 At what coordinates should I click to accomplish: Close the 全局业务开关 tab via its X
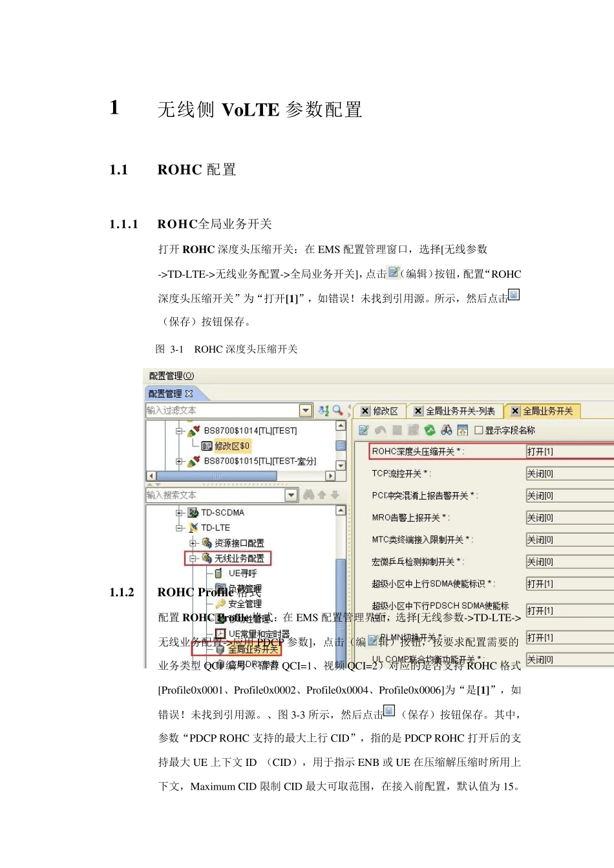[x=515, y=411]
